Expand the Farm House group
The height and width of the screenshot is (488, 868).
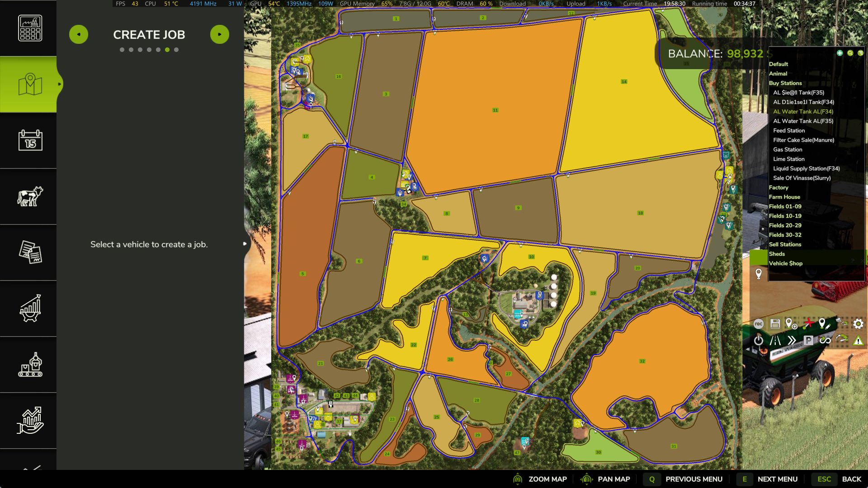pyautogui.click(x=784, y=197)
